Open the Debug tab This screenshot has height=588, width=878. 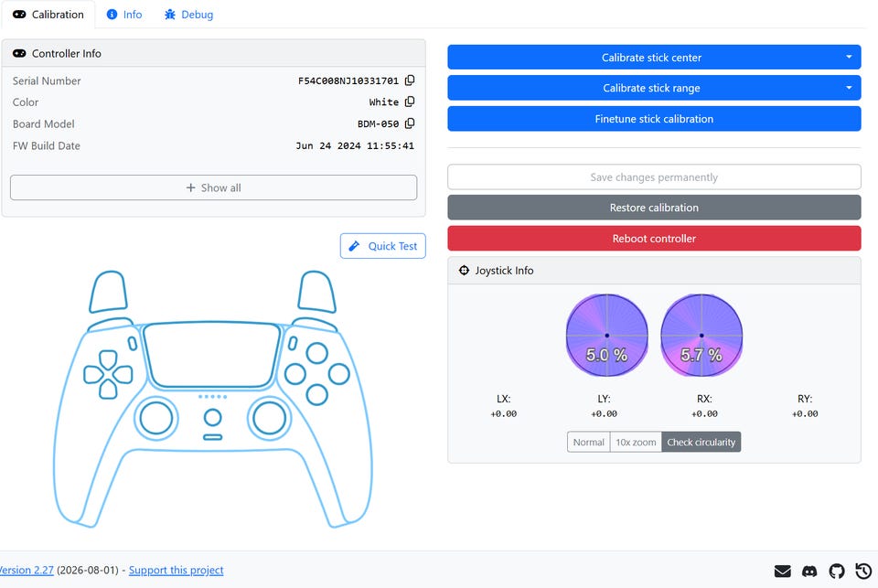click(188, 15)
